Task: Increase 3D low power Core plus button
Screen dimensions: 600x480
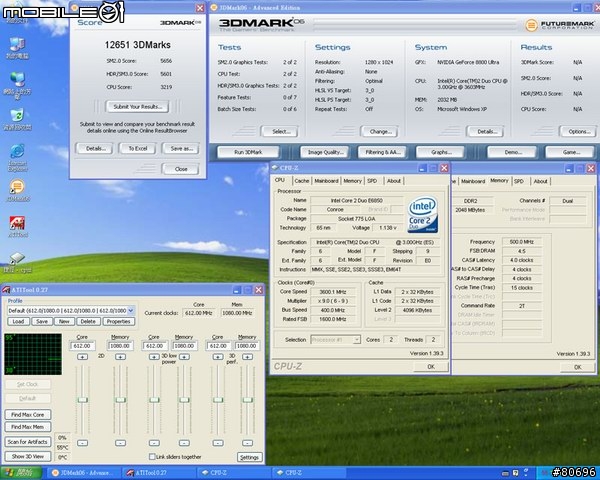Action: point(154,357)
